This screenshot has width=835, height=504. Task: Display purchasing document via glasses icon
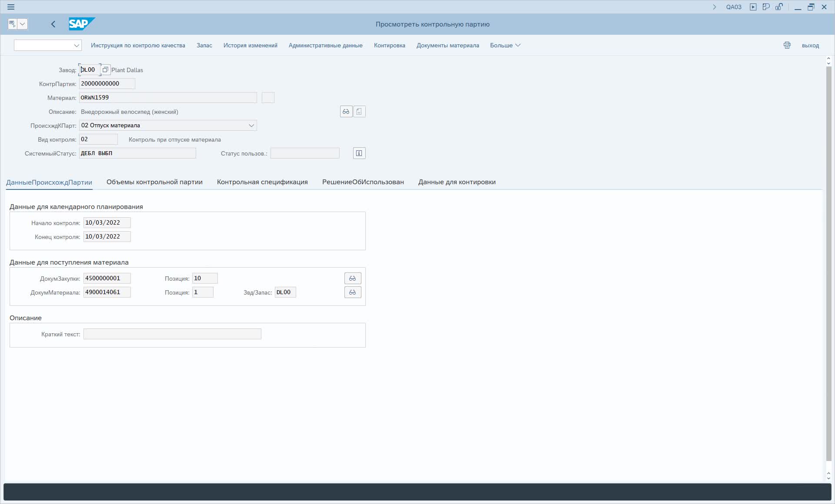pos(353,278)
